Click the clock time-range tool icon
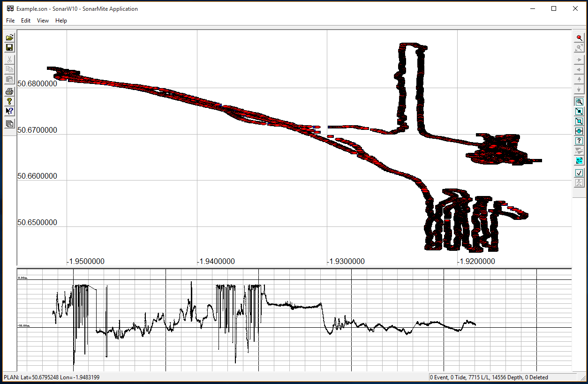 coord(579,131)
